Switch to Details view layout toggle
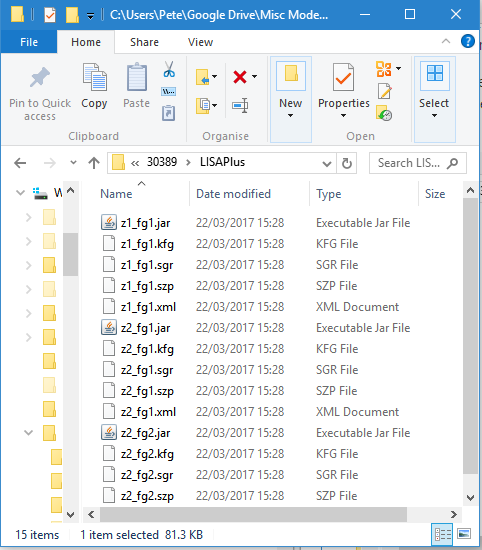The image size is (482, 550). [442, 535]
